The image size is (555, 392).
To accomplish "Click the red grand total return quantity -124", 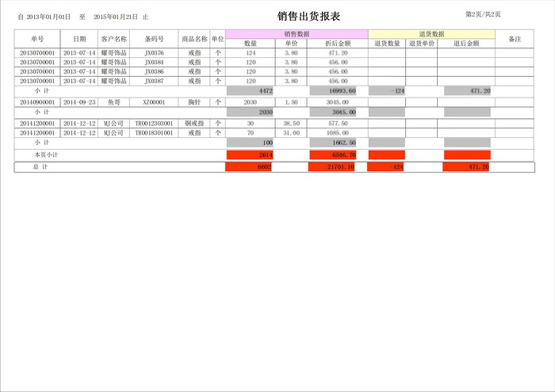I will pyautogui.click(x=385, y=167).
